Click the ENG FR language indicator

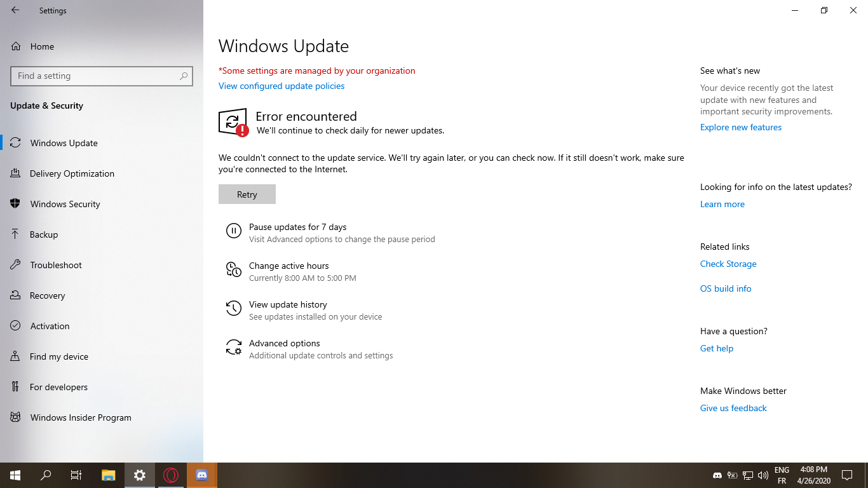pyautogui.click(x=782, y=475)
